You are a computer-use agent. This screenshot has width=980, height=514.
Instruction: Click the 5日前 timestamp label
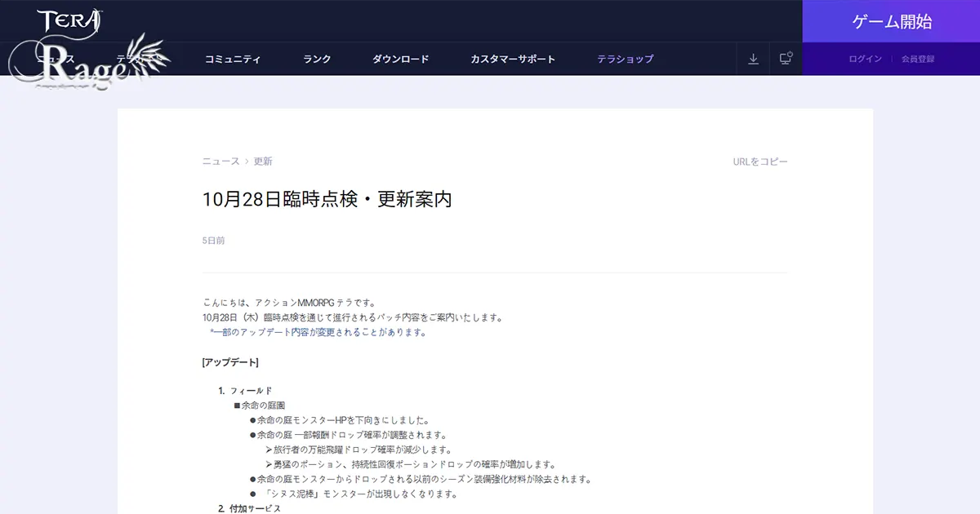click(213, 240)
